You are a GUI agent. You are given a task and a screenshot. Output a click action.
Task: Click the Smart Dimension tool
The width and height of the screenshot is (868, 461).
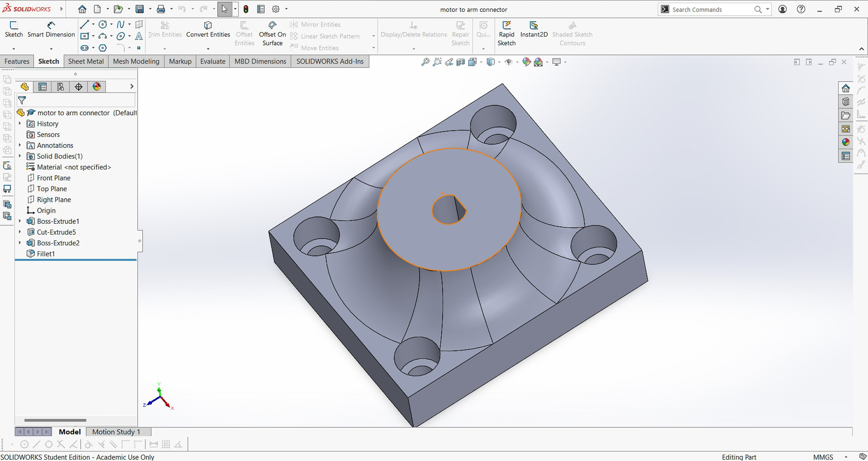point(50,30)
